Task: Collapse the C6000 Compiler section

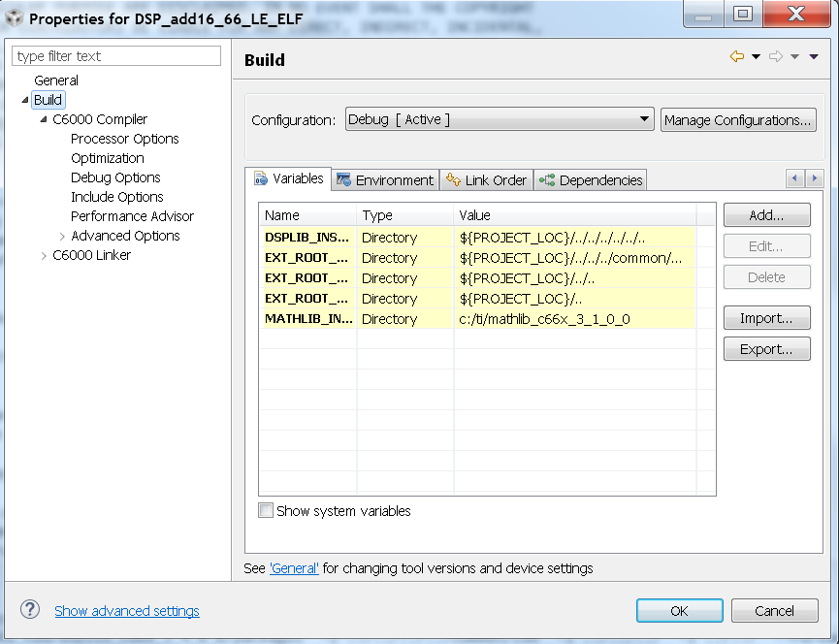Action: pos(43,118)
